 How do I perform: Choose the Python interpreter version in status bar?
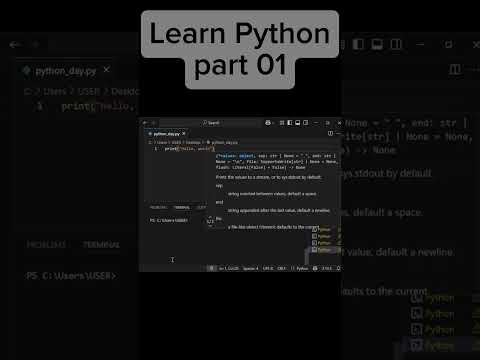327,268
